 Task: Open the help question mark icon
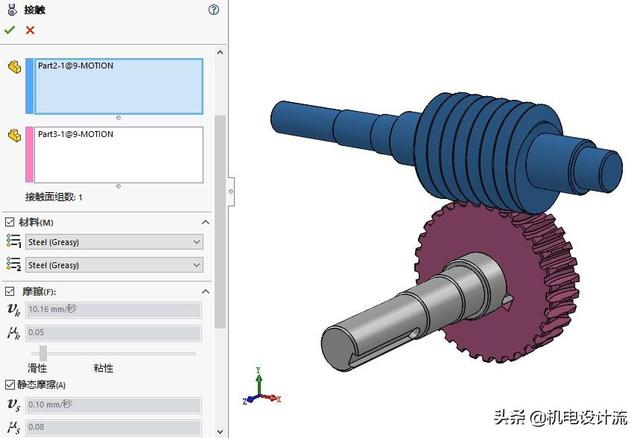pos(213,10)
